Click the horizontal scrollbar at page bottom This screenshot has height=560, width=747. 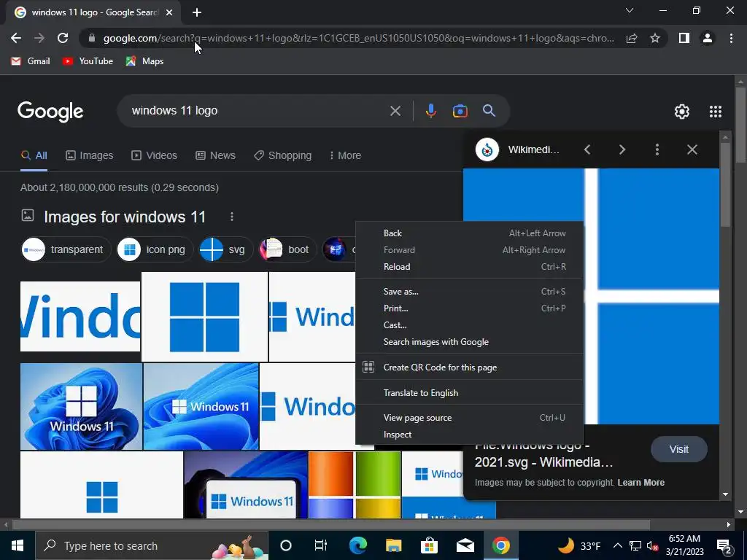[331, 525]
